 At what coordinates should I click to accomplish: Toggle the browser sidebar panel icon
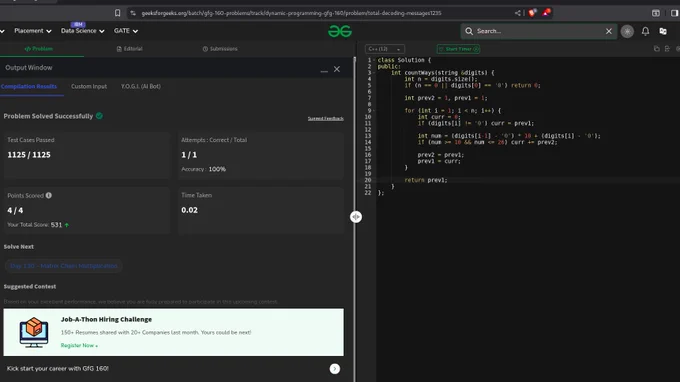click(674, 13)
